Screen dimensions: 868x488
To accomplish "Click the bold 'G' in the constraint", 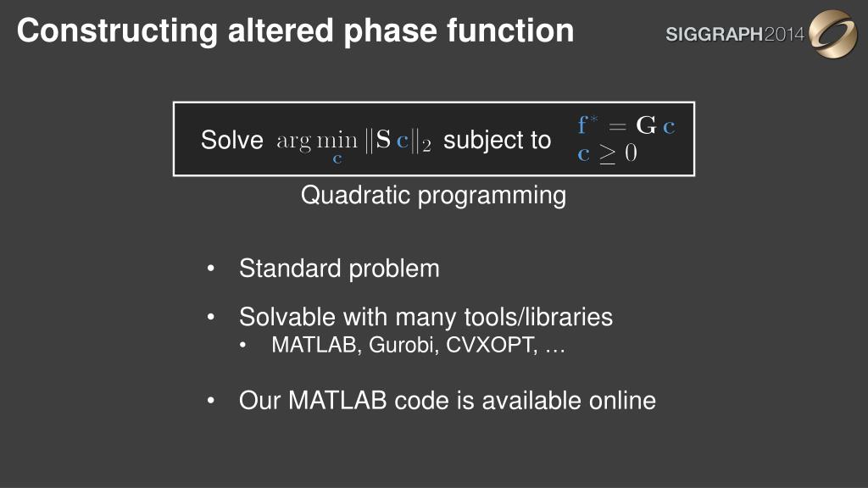I will coord(646,125).
